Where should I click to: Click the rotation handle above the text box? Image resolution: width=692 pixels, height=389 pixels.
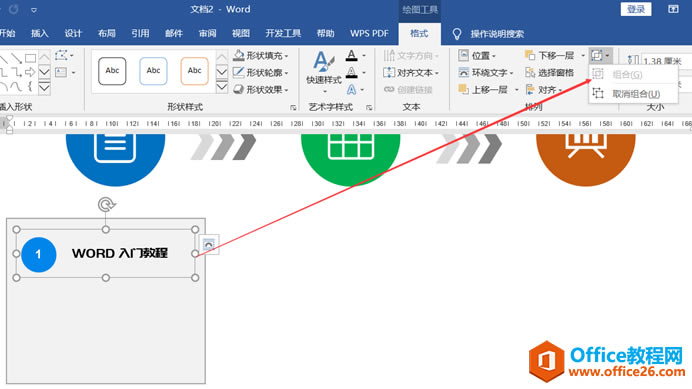[x=106, y=205]
